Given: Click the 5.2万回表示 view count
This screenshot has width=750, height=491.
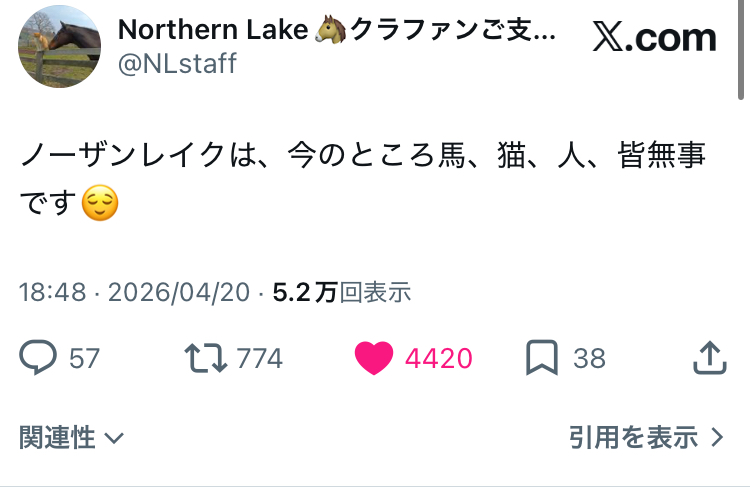Looking at the screenshot, I should point(341,292).
